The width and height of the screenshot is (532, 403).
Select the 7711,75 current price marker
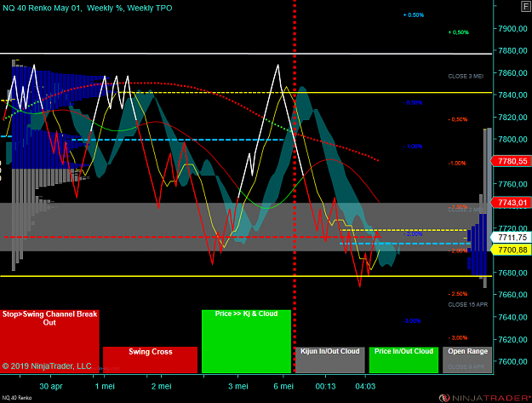point(512,238)
